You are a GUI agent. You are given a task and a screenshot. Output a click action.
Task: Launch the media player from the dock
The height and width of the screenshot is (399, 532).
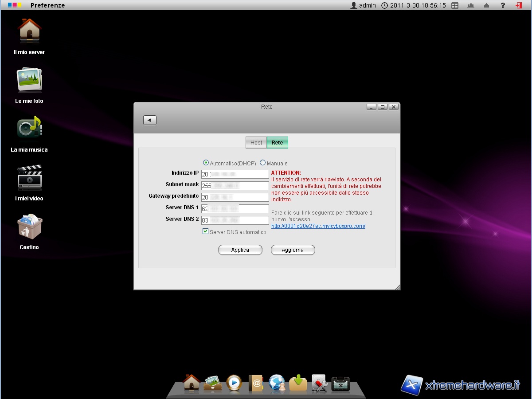[x=234, y=383]
